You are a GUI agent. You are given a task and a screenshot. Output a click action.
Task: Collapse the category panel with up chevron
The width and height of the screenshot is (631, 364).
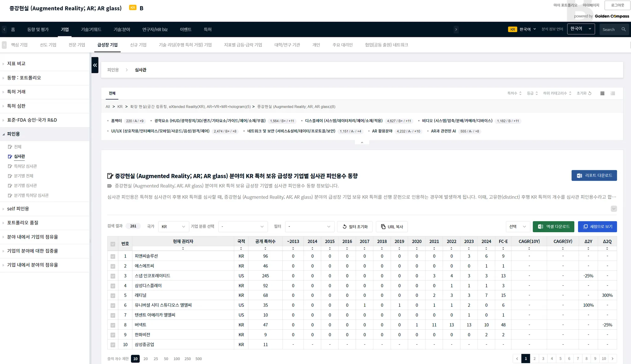coord(362,143)
